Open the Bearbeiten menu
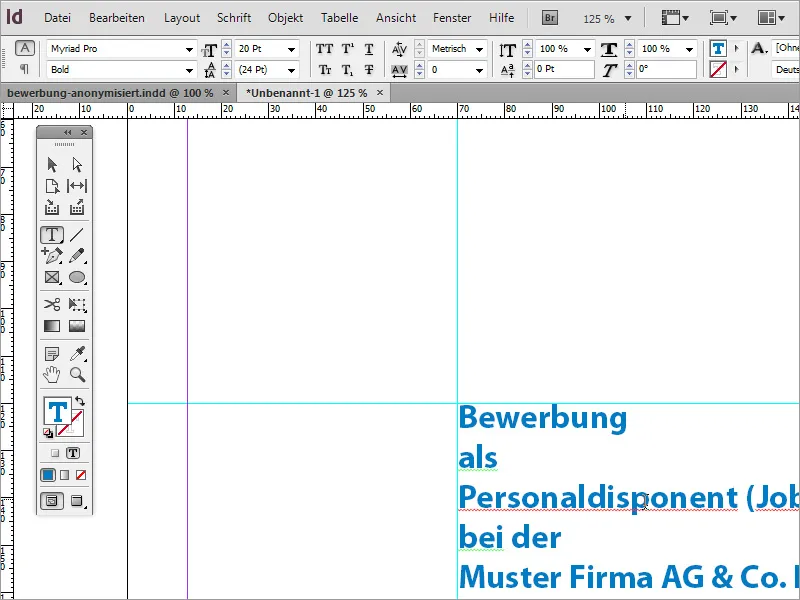800x600 pixels. click(x=117, y=18)
